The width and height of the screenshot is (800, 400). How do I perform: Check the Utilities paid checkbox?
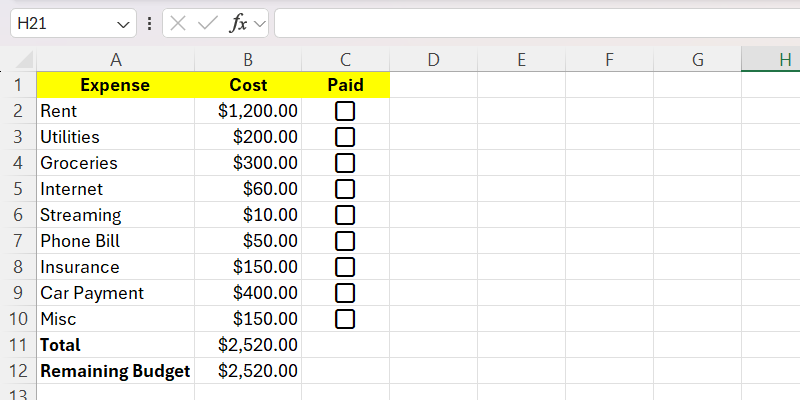click(x=345, y=137)
